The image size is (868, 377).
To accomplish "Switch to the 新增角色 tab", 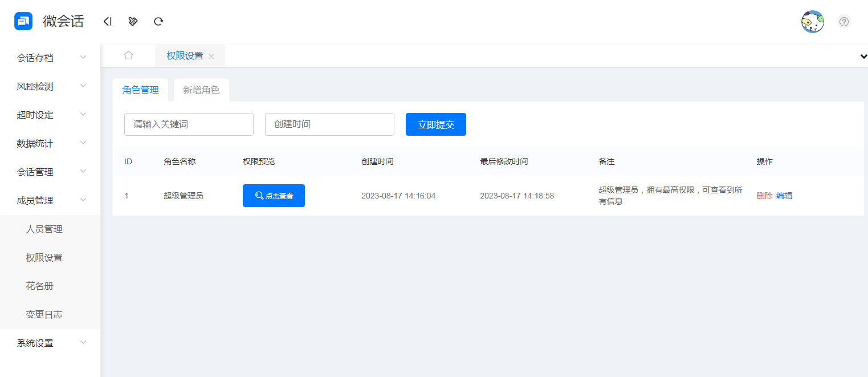I will tap(201, 90).
